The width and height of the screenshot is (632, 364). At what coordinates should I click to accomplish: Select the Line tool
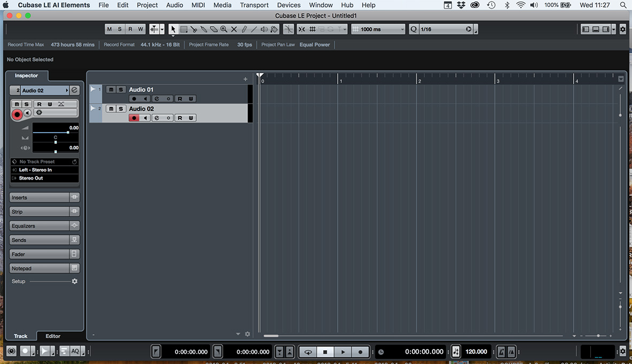(x=254, y=29)
